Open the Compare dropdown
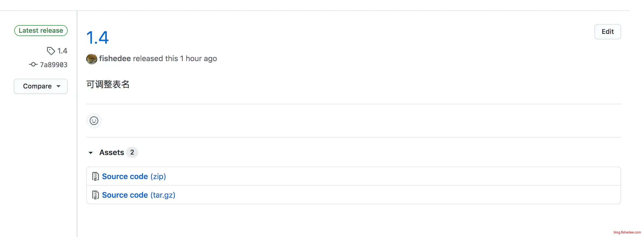The width and height of the screenshot is (644, 237). (41, 86)
